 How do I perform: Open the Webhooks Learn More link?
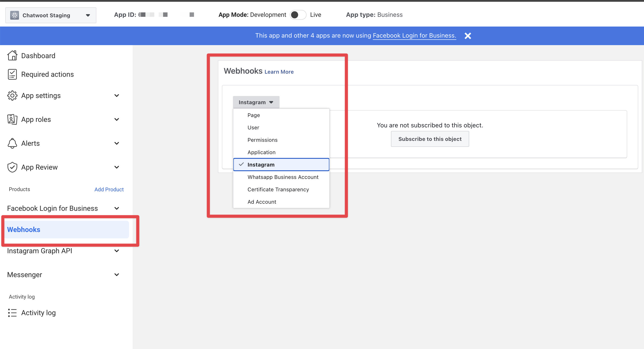click(279, 72)
